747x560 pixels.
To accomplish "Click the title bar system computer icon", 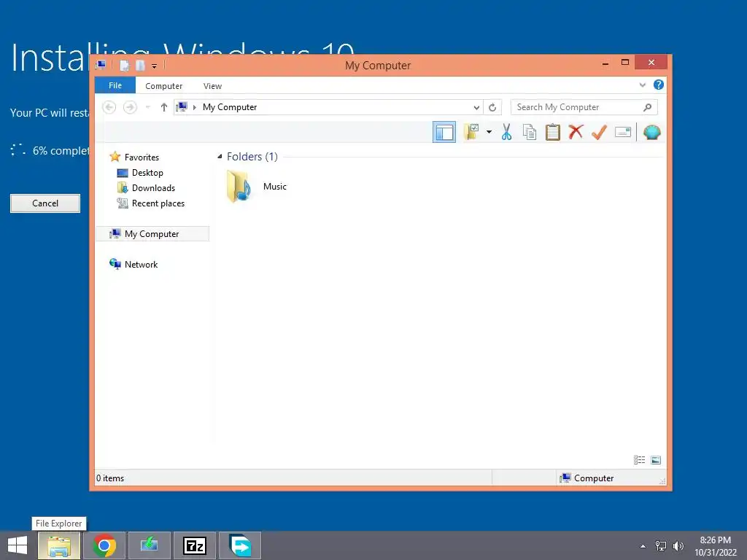I will point(101,65).
